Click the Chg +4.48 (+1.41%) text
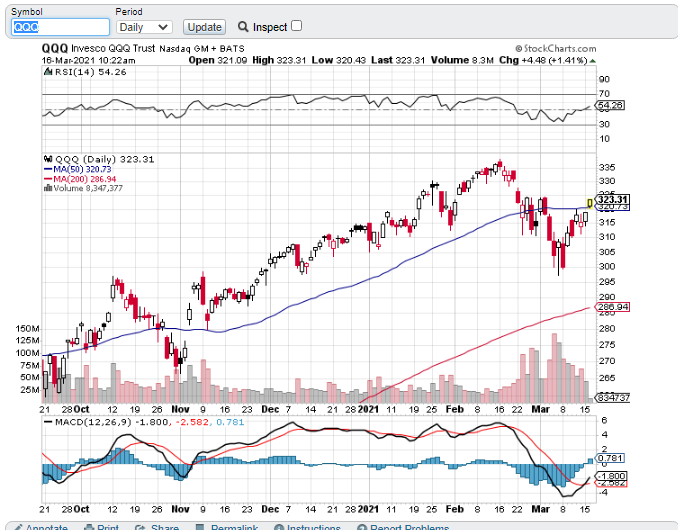 (543, 60)
